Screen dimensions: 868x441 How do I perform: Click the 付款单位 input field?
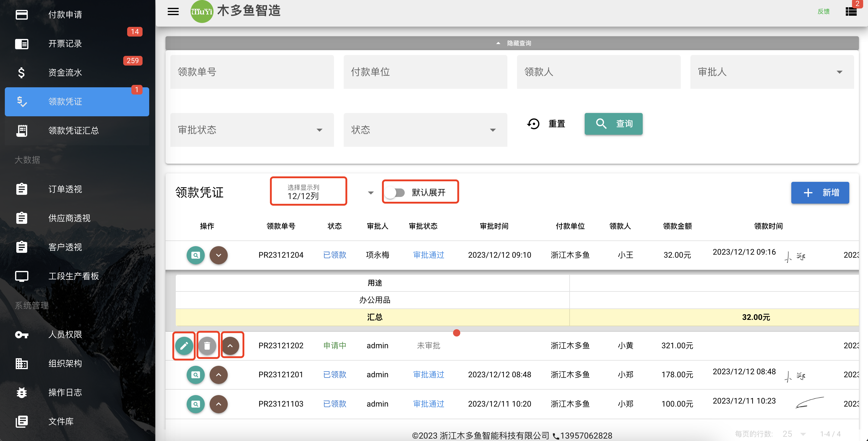pyautogui.click(x=425, y=72)
